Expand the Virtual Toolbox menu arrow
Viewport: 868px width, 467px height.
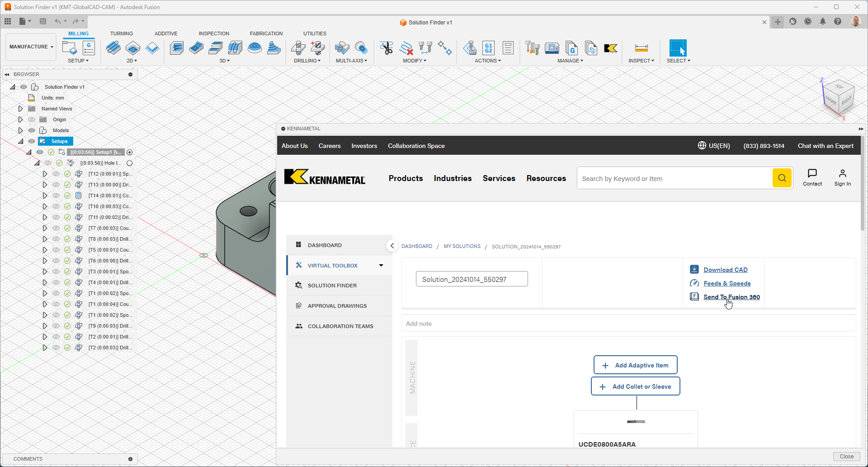pyautogui.click(x=381, y=266)
